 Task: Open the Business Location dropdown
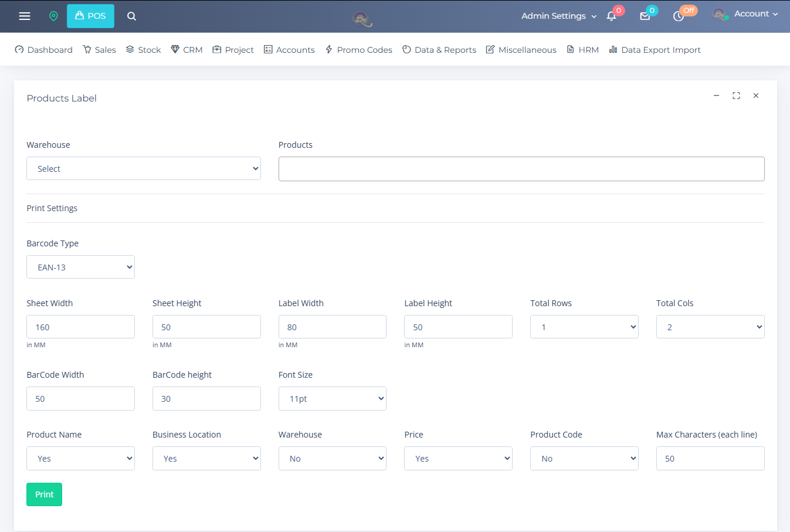click(x=206, y=458)
